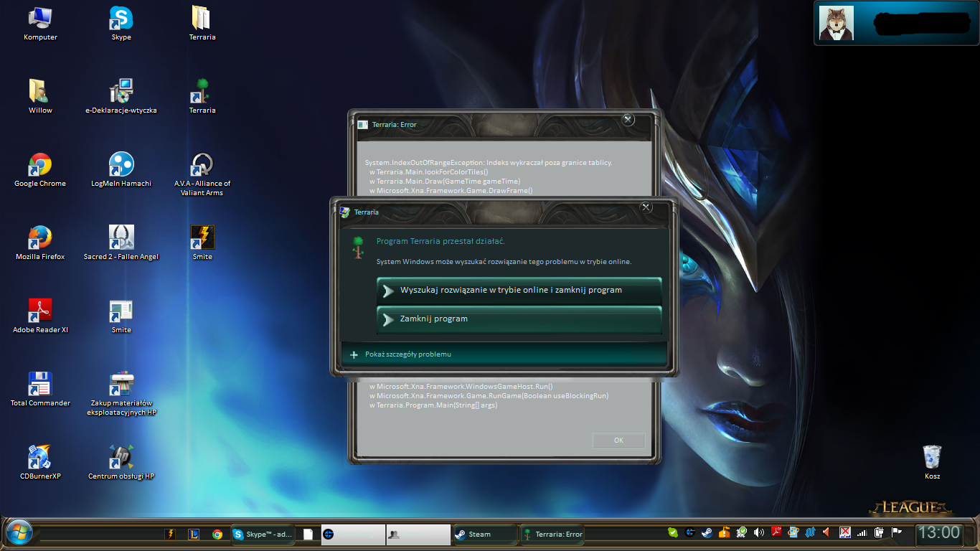
Task: Click the power plug battery tray icon
Action: [x=879, y=533]
